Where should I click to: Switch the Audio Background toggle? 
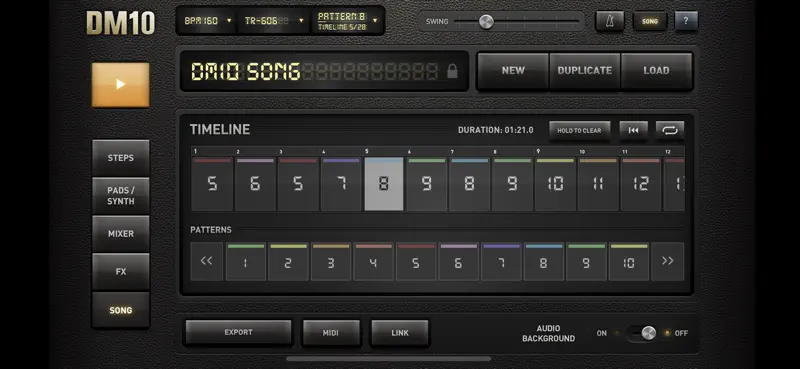click(x=641, y=333)
